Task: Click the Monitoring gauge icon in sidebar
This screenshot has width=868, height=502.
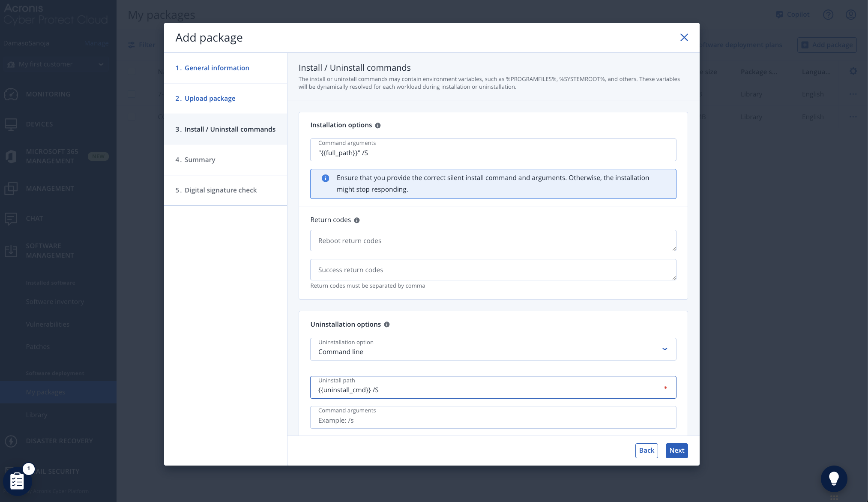Action: [11, 94]
